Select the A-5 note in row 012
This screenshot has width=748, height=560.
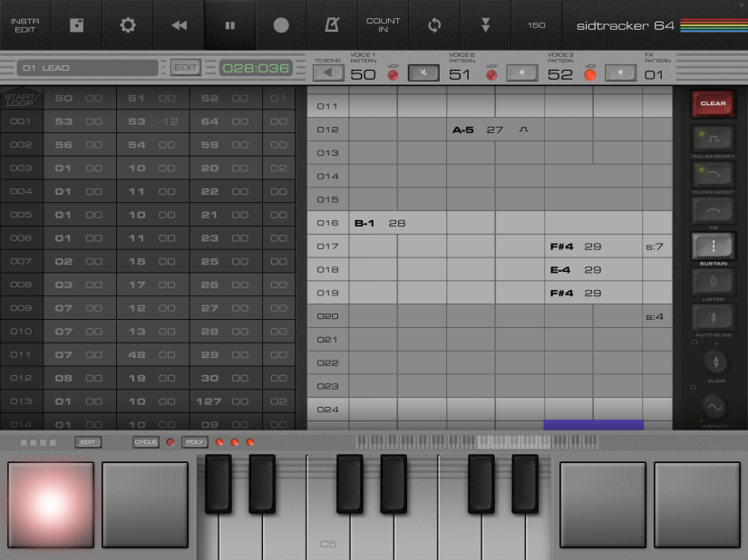[x=462, y=130]
